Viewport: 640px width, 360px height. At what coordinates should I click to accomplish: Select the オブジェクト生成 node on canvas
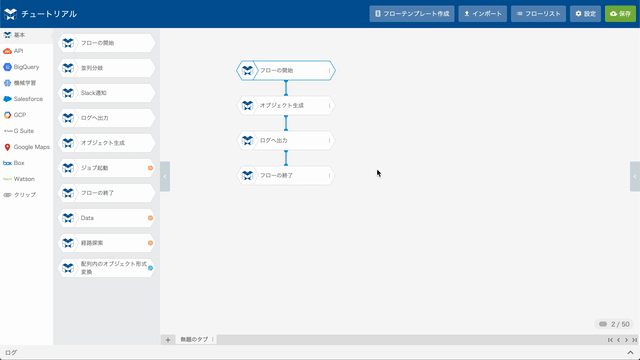pos(286,105)
